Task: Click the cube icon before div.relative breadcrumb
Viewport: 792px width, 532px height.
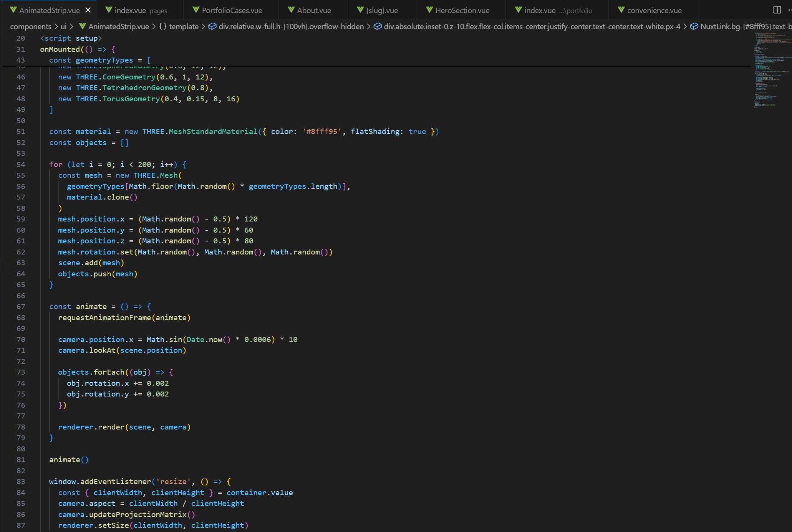Action: 212,26
